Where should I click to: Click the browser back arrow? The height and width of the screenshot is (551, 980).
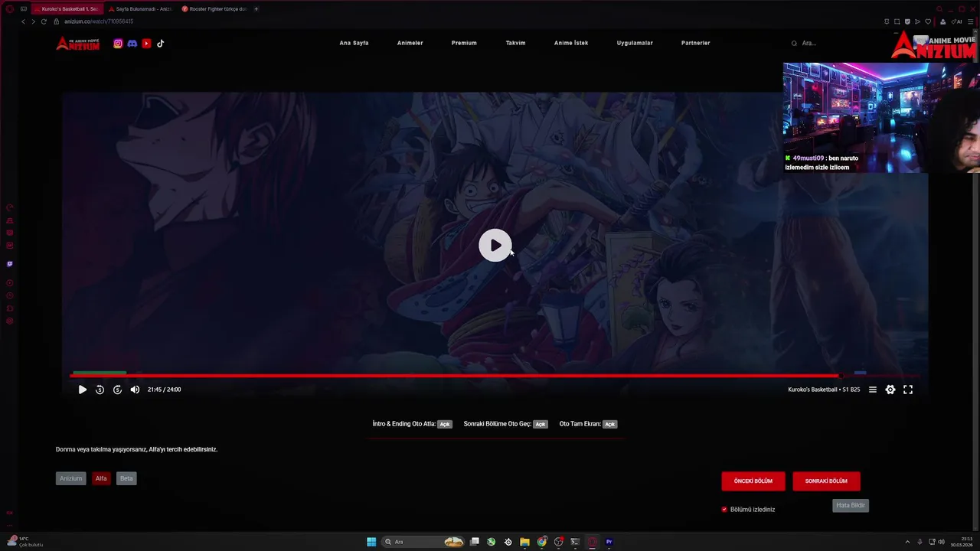tap(23, 21)
